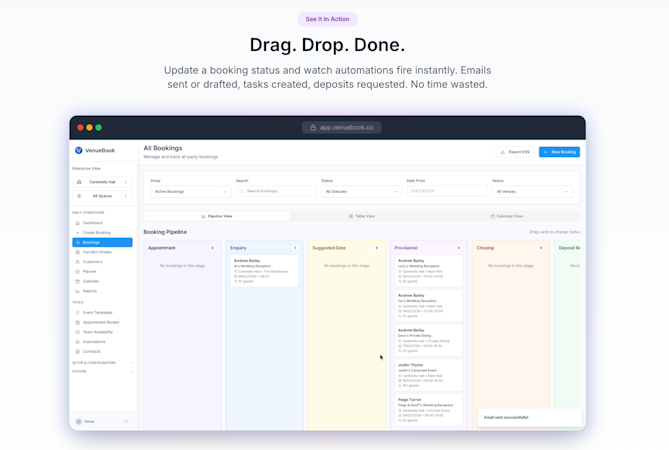
Task: Click the location pin icon beside All Spaces
Action: [79, 196]
